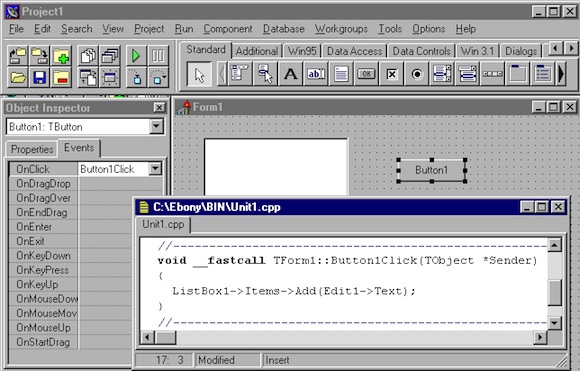
Task: Open the Component menu
Action: pos(228,29)
